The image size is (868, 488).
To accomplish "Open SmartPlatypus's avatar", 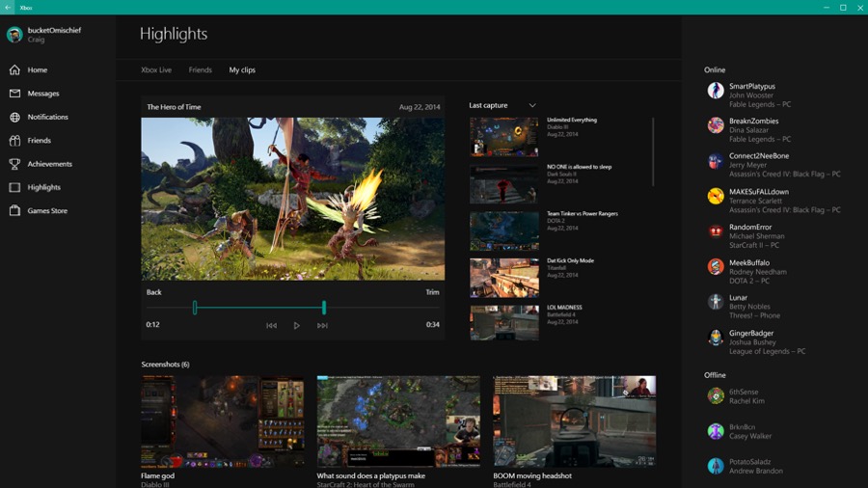I will click(716, 91).
